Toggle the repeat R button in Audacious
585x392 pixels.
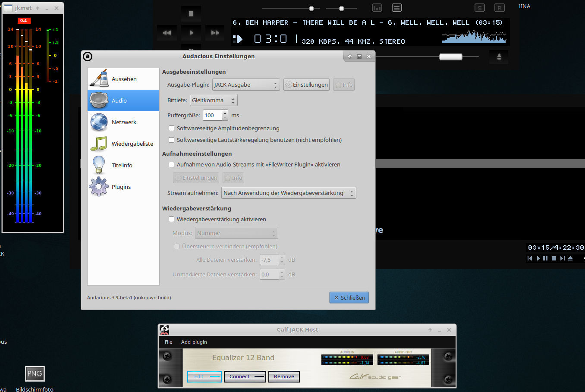point(499,8)
